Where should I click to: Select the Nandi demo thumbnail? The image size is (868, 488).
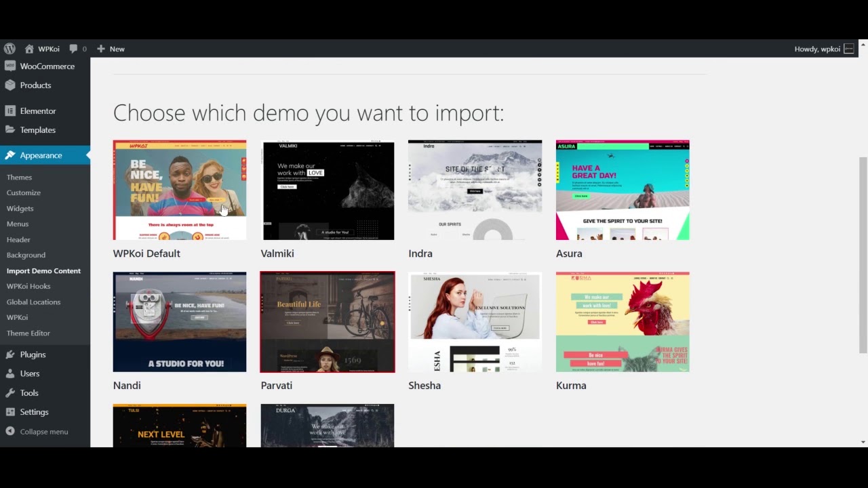(x=180, y=322)
